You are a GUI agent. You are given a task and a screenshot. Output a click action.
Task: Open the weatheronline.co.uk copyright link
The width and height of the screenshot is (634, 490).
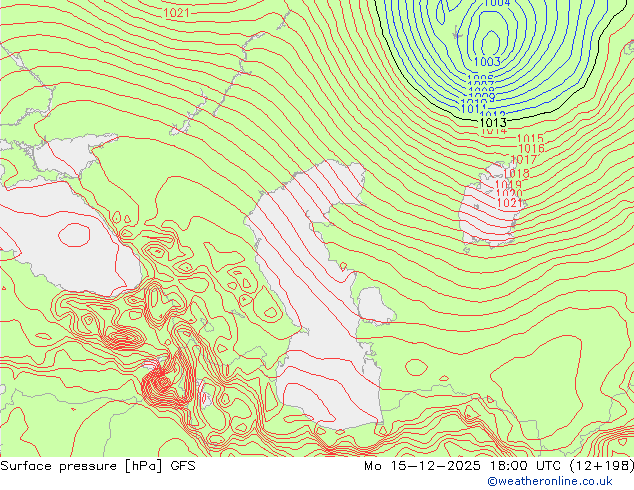(550, 481)
